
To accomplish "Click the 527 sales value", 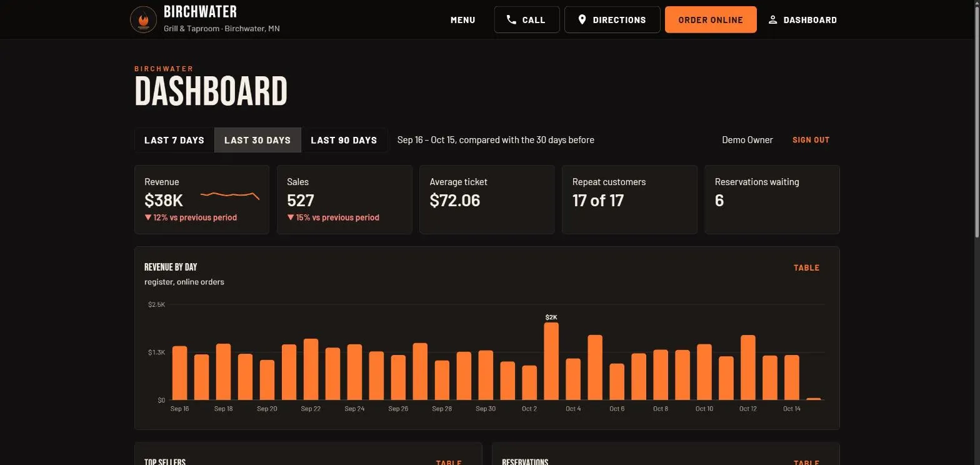I will tap(301, 201).
